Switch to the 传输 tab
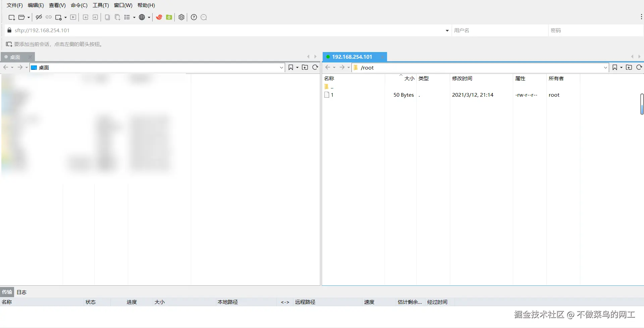644x328 pixels. tap(7, 292)
